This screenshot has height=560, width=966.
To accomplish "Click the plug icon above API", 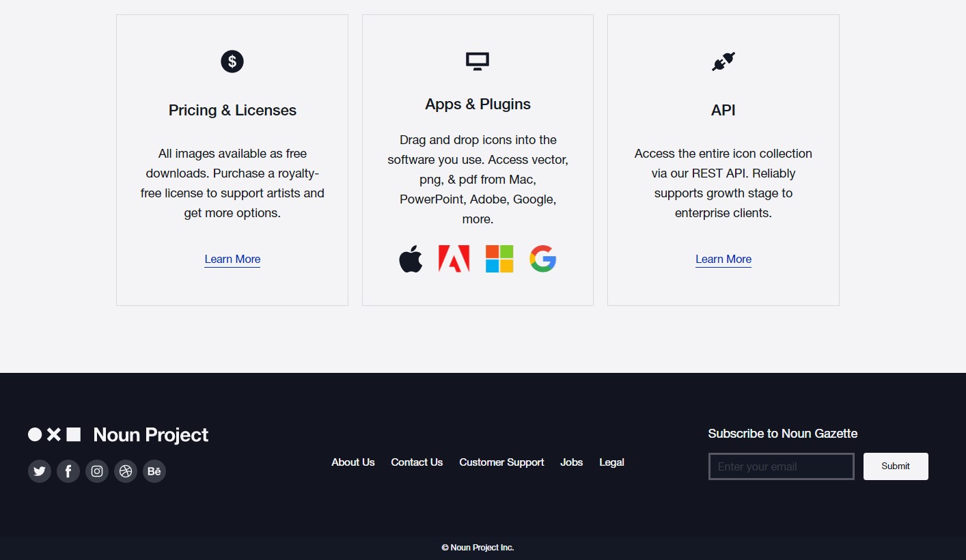I will [723, 62].
